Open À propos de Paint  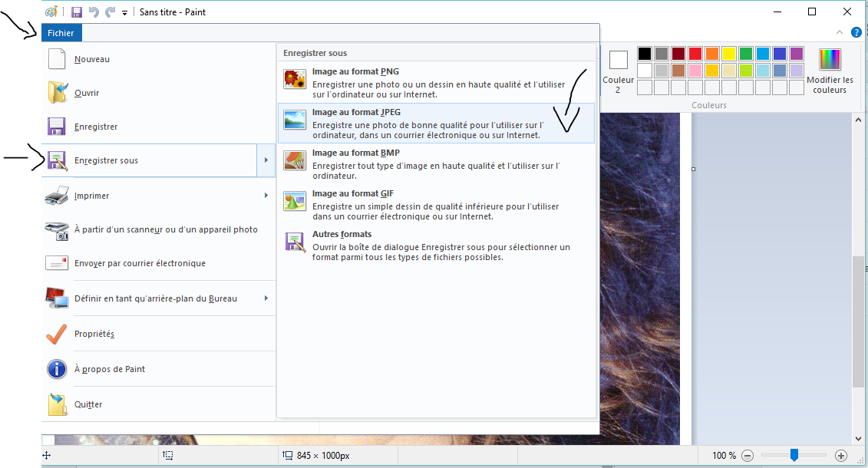tap(159, 369)
